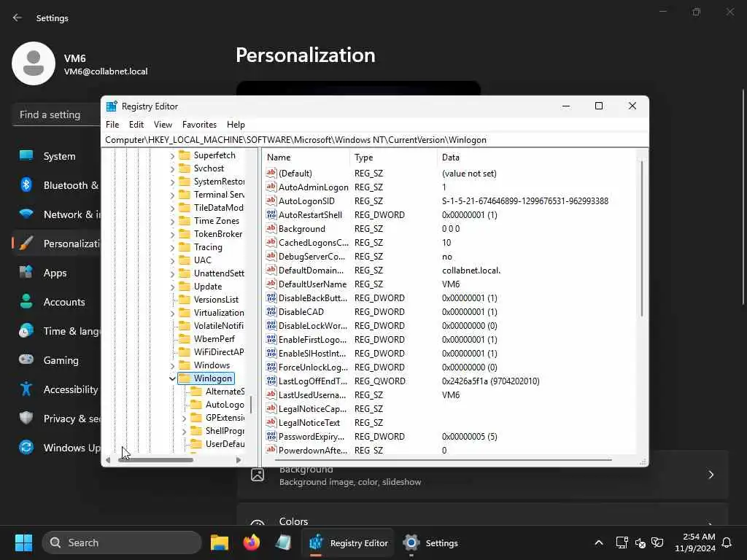The image size is (747, 560).
Task: Open the Help menu in Registry Editor
Action: tap(236, 124)
